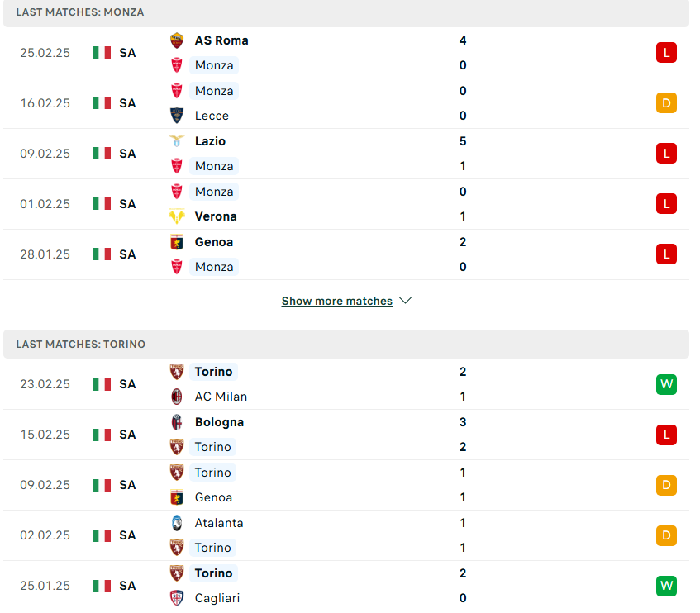Click the Italian flag on 16.02.25 row

click(102, 103)
